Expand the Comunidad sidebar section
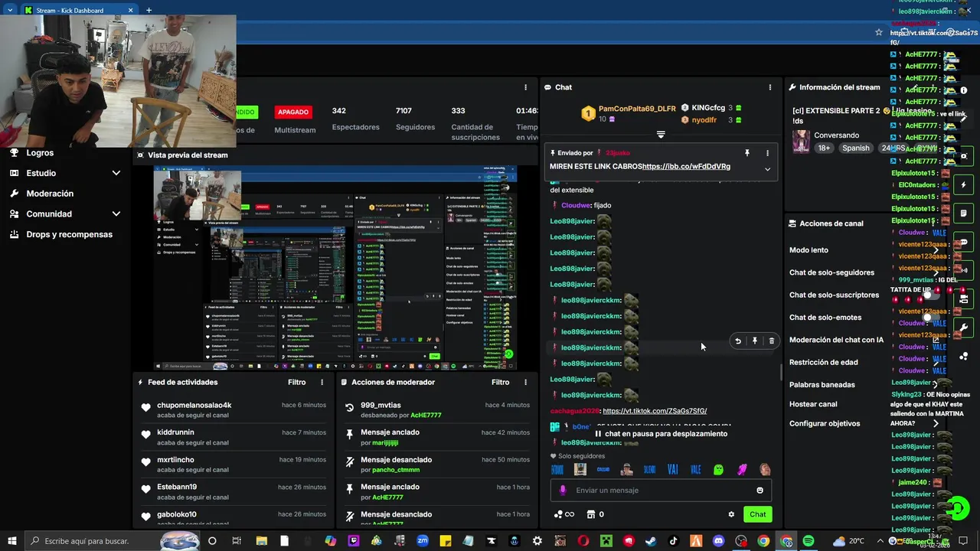Screen dimensions: 980x551 coord(116,214)
